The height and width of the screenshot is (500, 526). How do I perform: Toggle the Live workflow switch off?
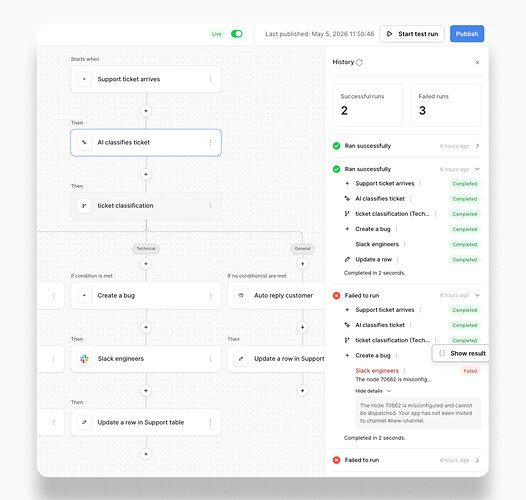click(236, 34)
